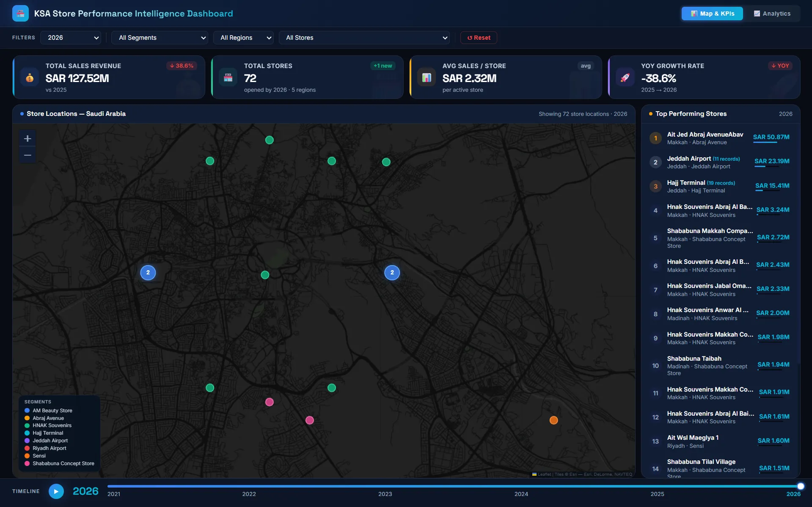Viewport: 812px width, 507px height.
Task: Open the 2026 year filter dropdown
Action: (x=71, y=38)
